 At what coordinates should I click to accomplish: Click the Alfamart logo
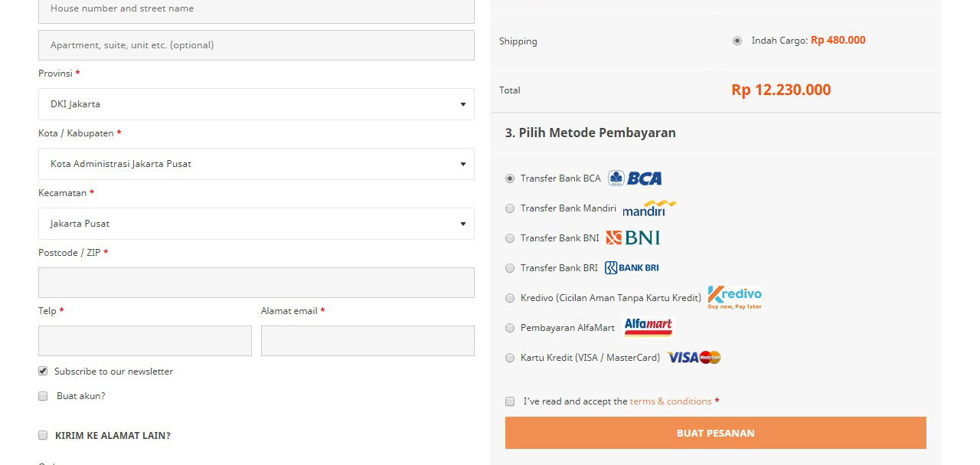click(647, 326)
